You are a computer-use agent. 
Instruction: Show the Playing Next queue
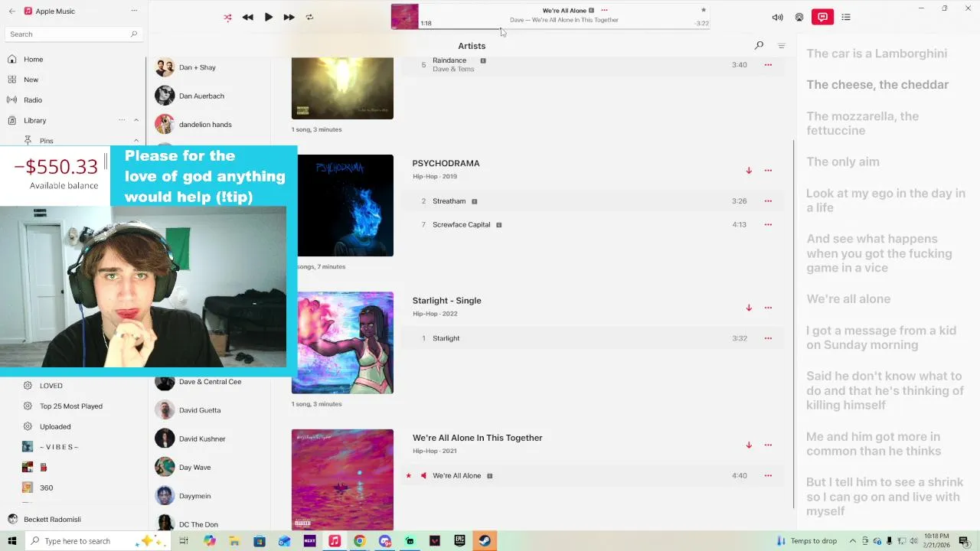coord(846,17)
